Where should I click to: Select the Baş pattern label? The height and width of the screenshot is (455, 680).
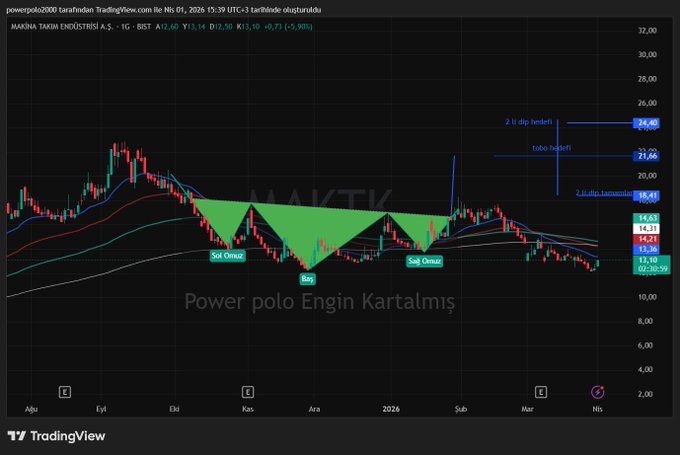[x=307, y=278]
